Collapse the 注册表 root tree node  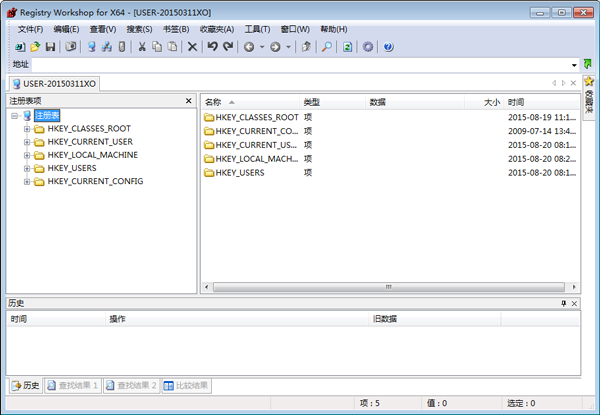pos(15,116)
